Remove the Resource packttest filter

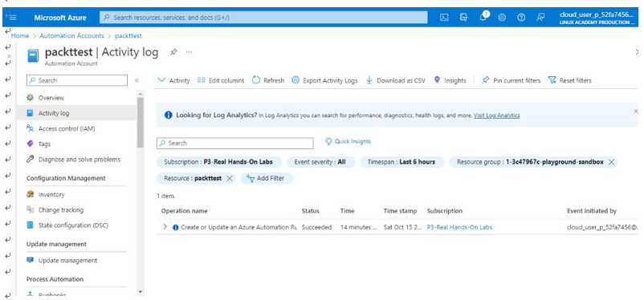pyautogui.click(x=230, y=179)
